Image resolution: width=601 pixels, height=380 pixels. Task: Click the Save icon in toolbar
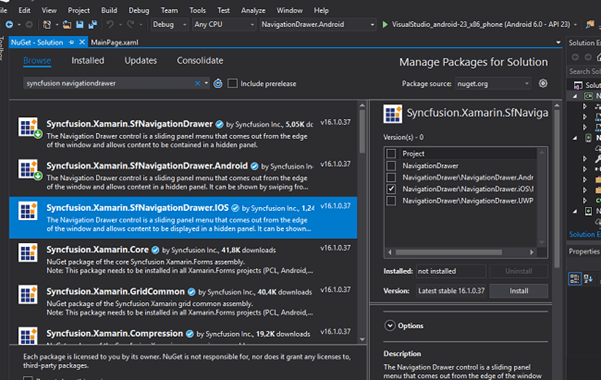pyautogui.click(x=79, y=25)
